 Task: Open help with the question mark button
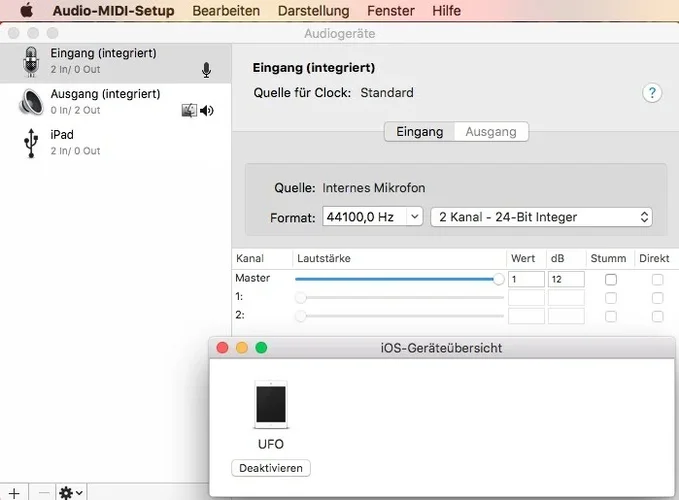tap(652, 93)
